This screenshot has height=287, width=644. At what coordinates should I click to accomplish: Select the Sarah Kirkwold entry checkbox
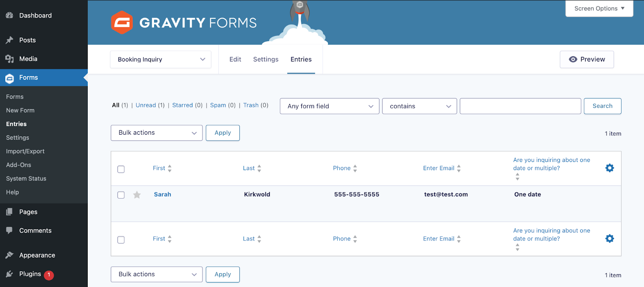pos(121,195)
